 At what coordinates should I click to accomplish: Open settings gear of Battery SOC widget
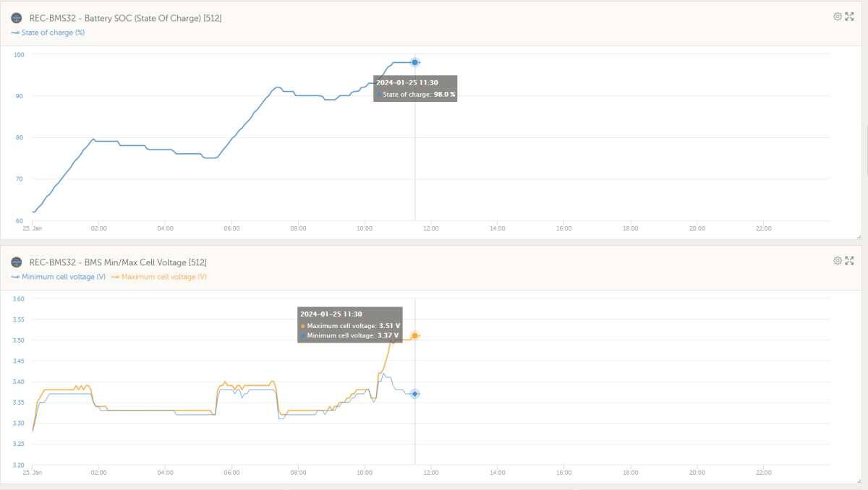pos(837,17)
